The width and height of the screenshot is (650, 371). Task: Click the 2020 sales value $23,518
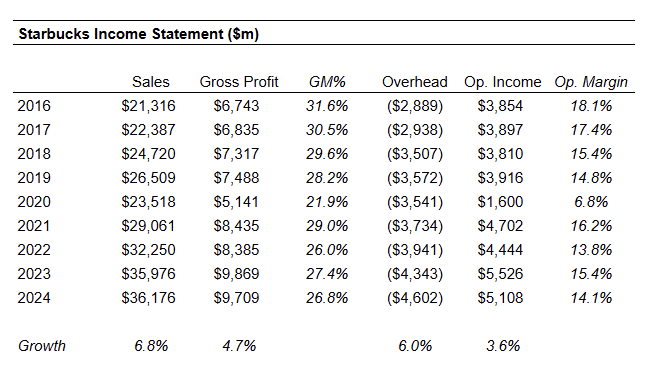click(148, 202)
